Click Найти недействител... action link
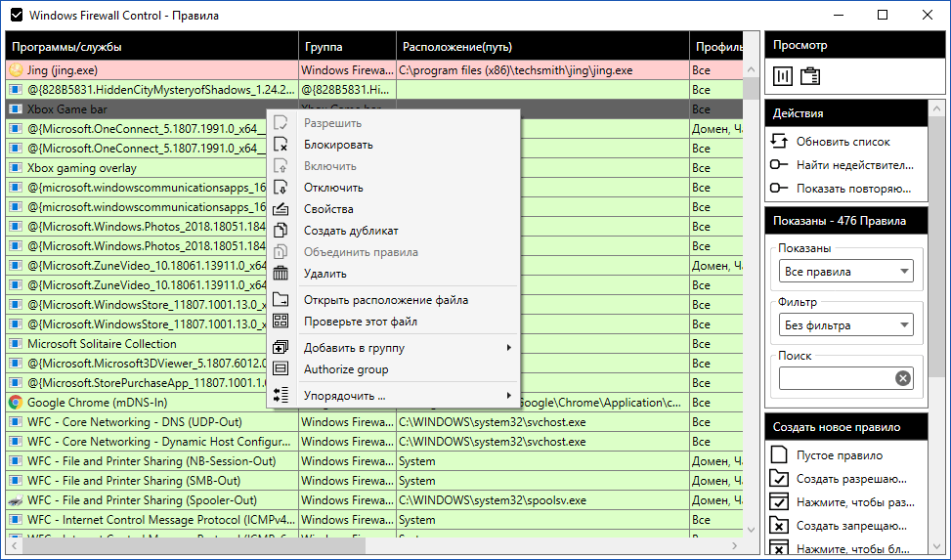 pyautogui.click(x=855, y=164)
